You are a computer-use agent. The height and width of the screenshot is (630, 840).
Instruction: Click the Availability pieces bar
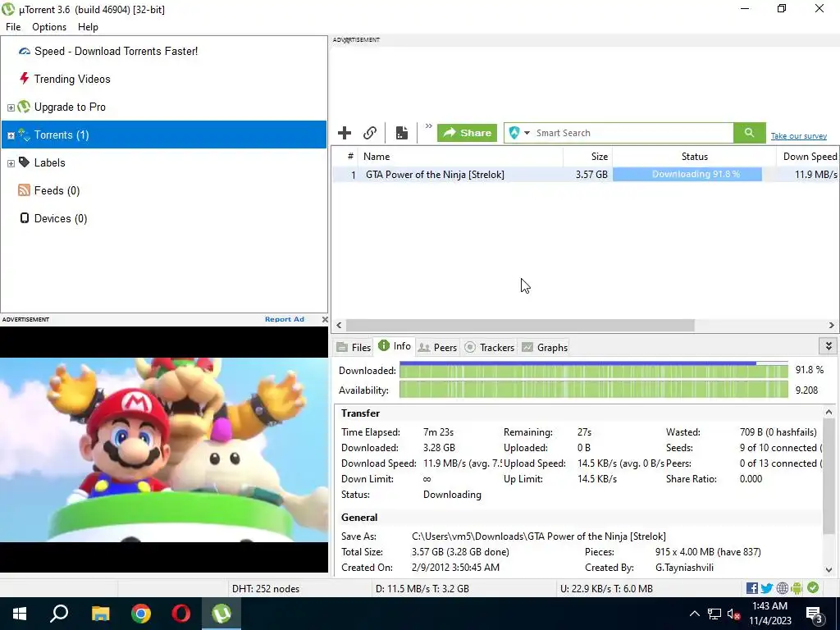click(594, 390)
